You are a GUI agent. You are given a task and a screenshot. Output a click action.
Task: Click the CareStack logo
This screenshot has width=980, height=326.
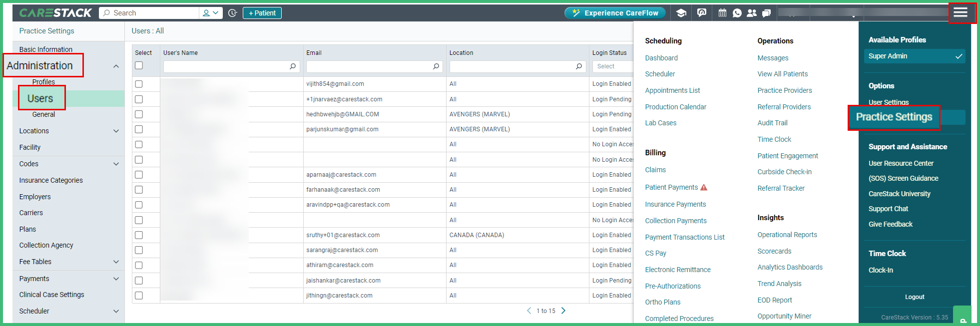(55, 13)
